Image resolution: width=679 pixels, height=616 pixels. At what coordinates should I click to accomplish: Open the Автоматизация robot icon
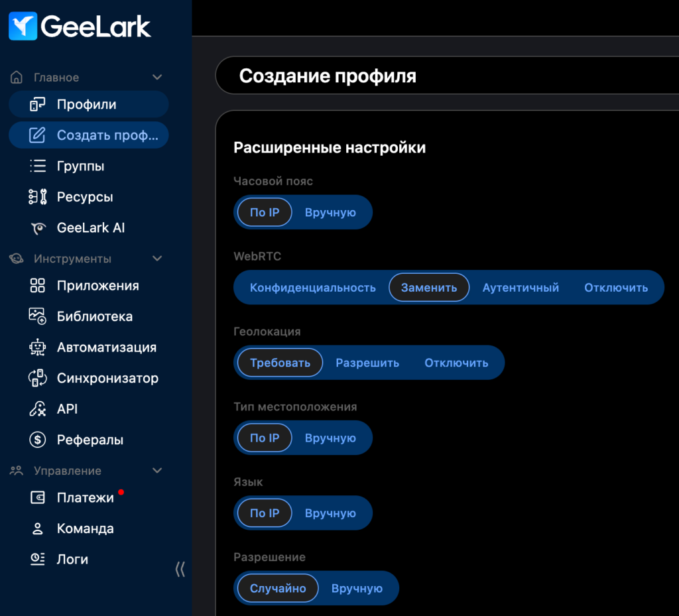[x=36, y=347]
